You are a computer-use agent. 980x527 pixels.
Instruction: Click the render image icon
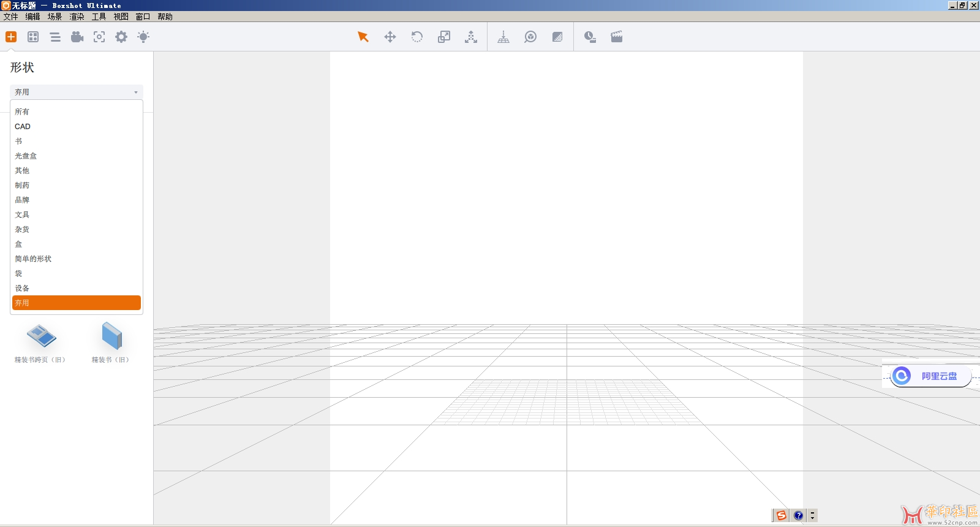(x=590, y=37)
